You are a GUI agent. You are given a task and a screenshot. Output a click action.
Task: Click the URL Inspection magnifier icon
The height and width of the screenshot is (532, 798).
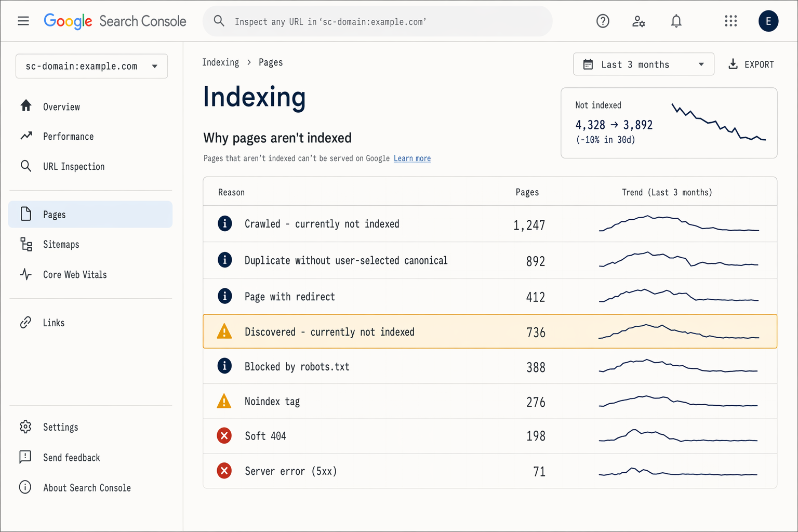point(26,166)
